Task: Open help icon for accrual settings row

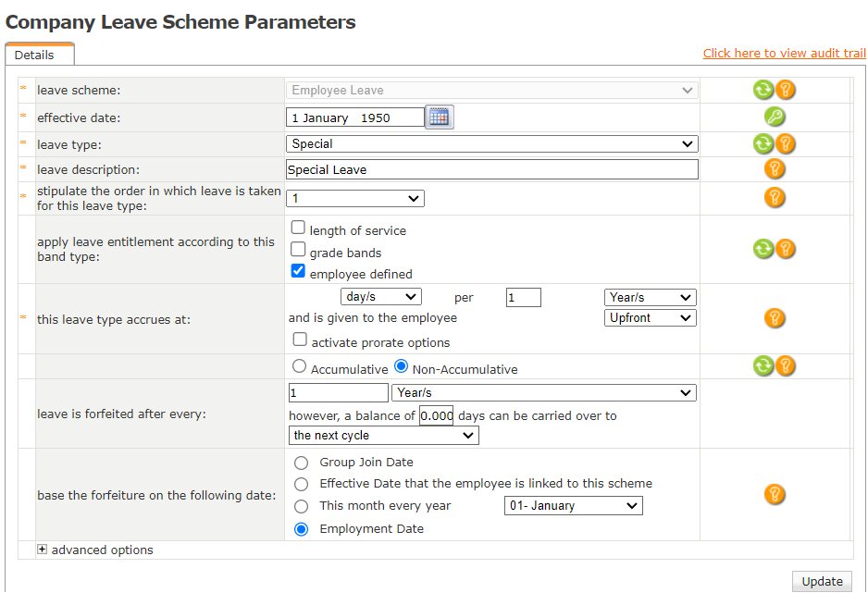Action: click(x=775, y=318)
